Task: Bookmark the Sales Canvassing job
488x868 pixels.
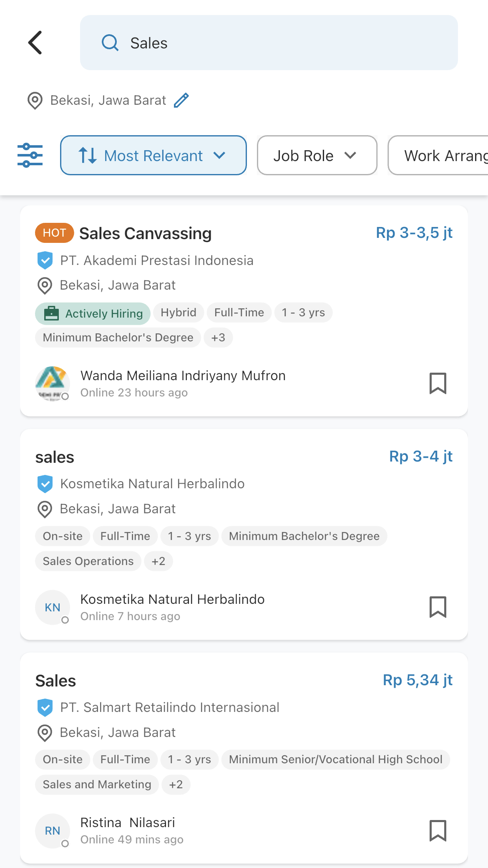Action: pyautogui.click(x=438, y=383)
